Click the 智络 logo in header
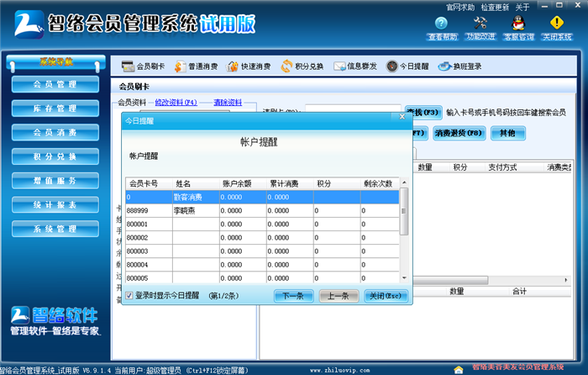The image size is (588, 375). [x=29, y=24]
